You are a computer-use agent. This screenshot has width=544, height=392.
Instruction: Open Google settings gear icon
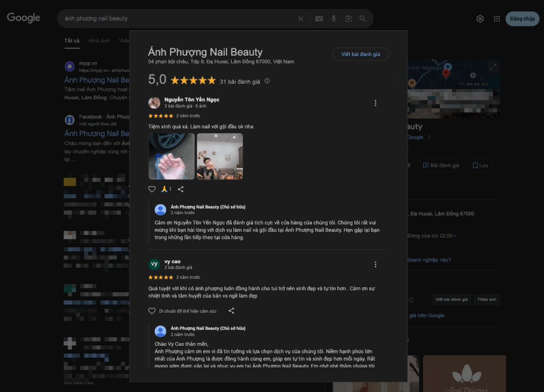coord(480,19)
